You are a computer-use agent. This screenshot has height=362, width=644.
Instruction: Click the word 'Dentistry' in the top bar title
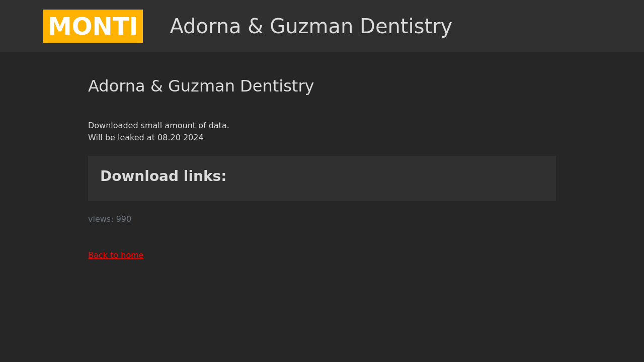pos(406,26)
